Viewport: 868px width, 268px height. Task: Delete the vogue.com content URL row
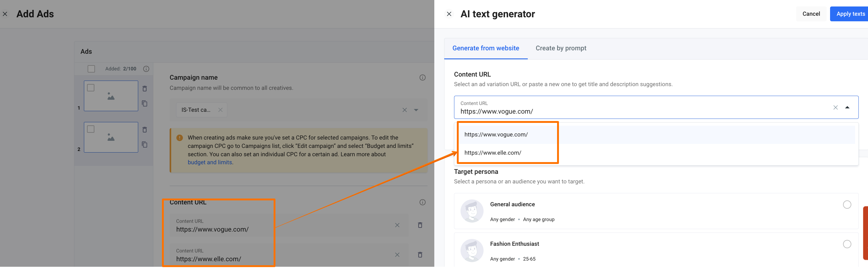click(420, 225)
